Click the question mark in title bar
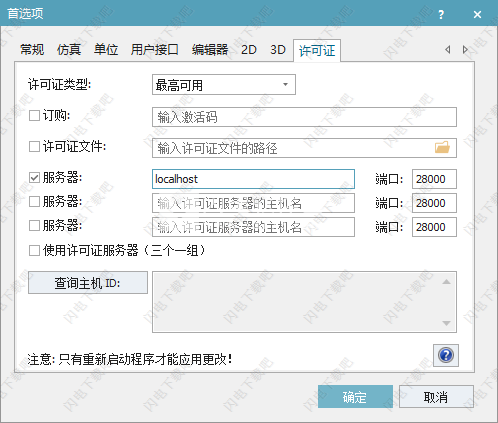The width and height of the screenshot is (498, 423). 441,14
